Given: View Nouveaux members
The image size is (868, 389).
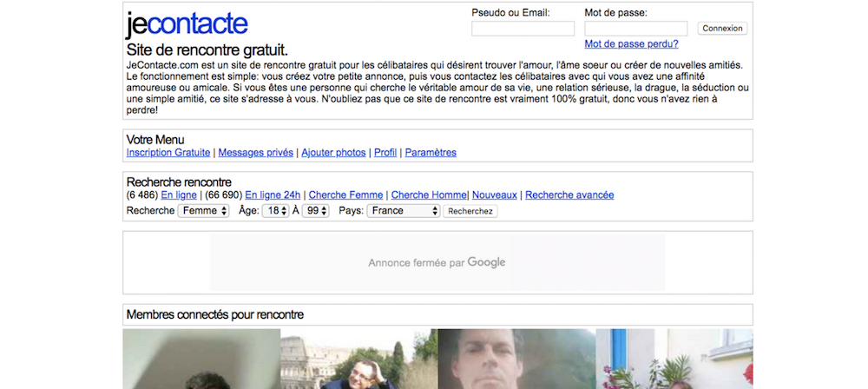Looking at the screenshot, I should click(495, 195).
